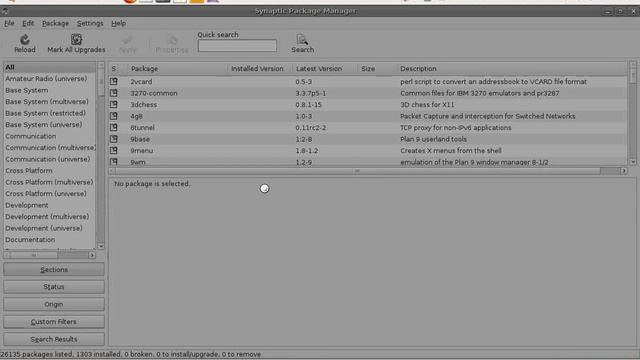Select the Communication section
Screen dimensions: 640x360
pos(50,136)
